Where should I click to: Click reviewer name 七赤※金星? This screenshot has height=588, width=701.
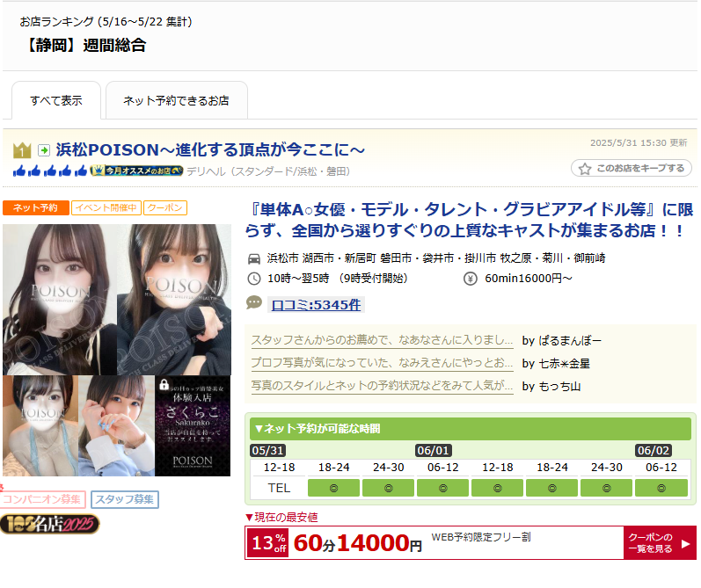pyautogui.click(x=564, y=364)
